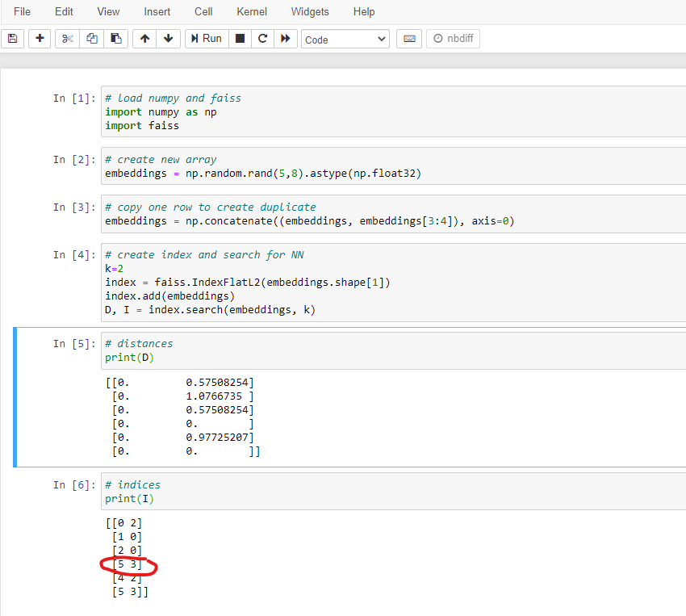Click the 'import faiss' line
The width and height of the screenshot is (686, 616).
pyautogui.click(x=142, y=126)
